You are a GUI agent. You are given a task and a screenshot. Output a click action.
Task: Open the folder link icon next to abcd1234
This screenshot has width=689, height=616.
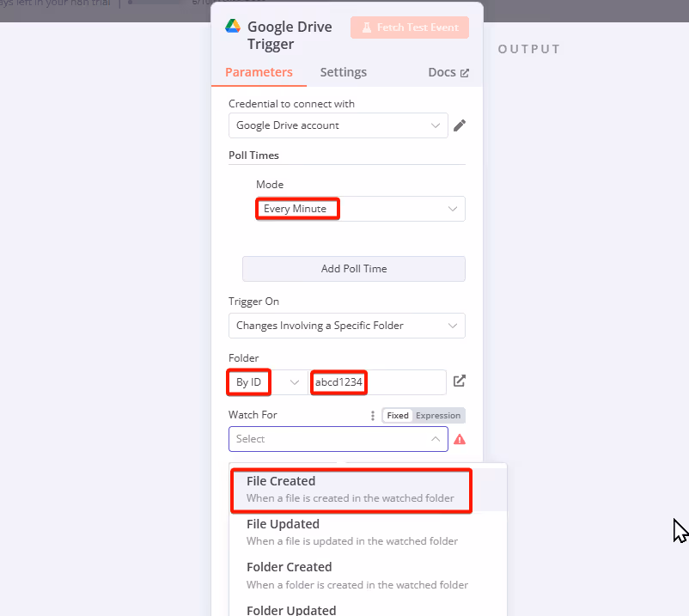click(459, 381)
